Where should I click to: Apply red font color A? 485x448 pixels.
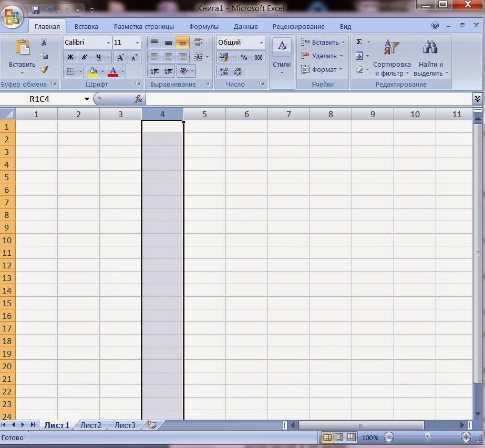click(x=113, y=72)
